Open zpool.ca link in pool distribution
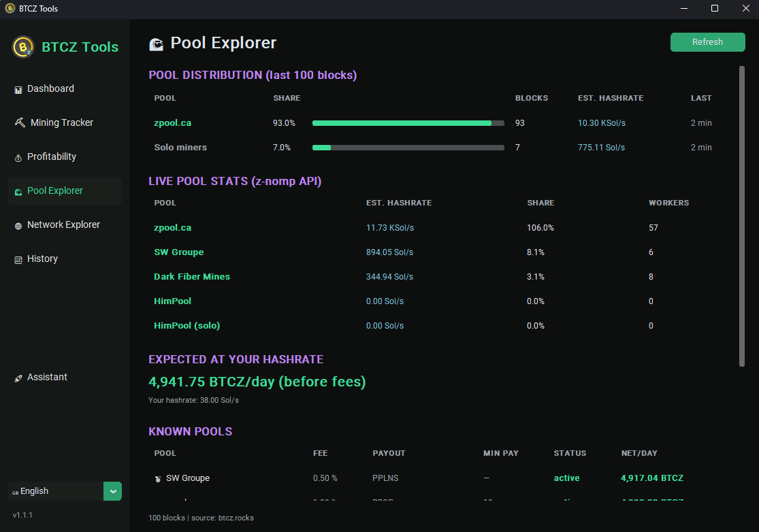The width and height of the screenshot is (759, 532). tap(172, 123)
